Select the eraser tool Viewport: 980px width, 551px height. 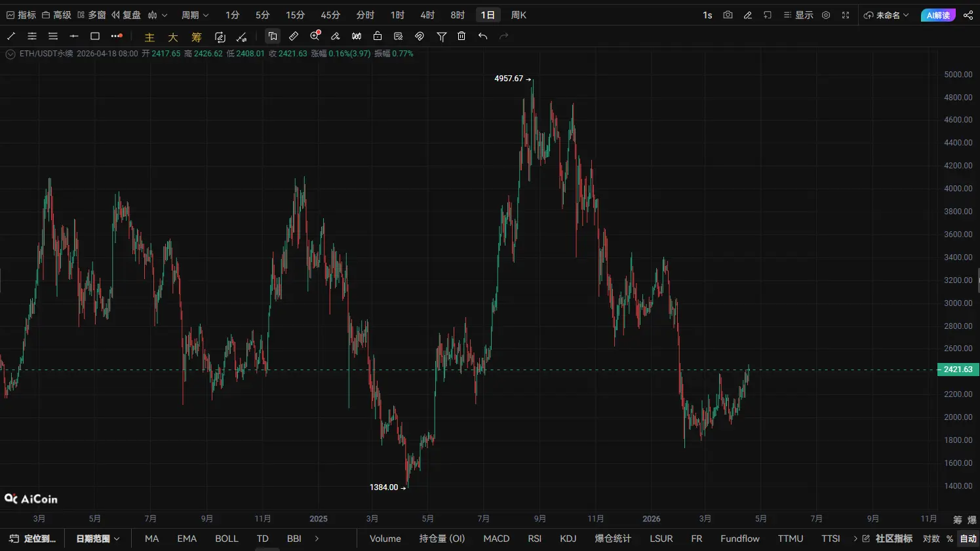(x=336, y=36)
